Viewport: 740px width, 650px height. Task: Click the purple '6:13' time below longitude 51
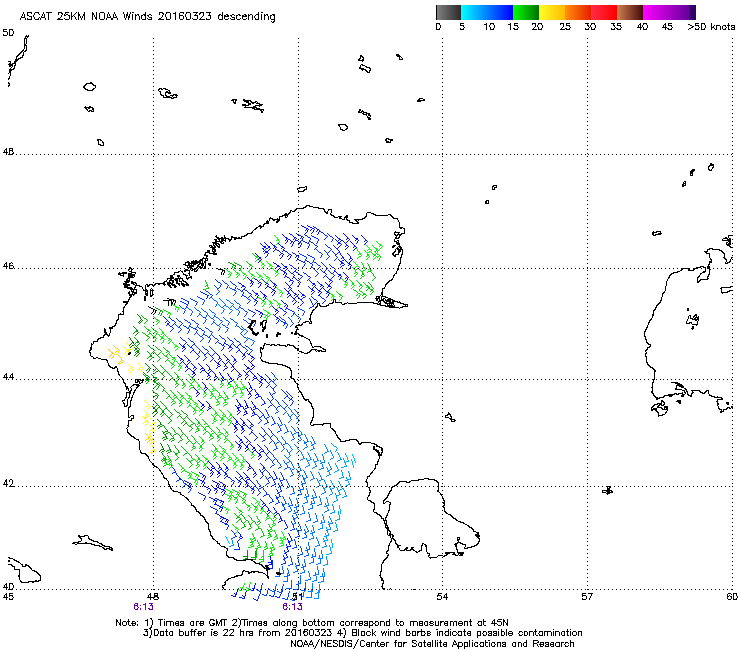point(293,607)
